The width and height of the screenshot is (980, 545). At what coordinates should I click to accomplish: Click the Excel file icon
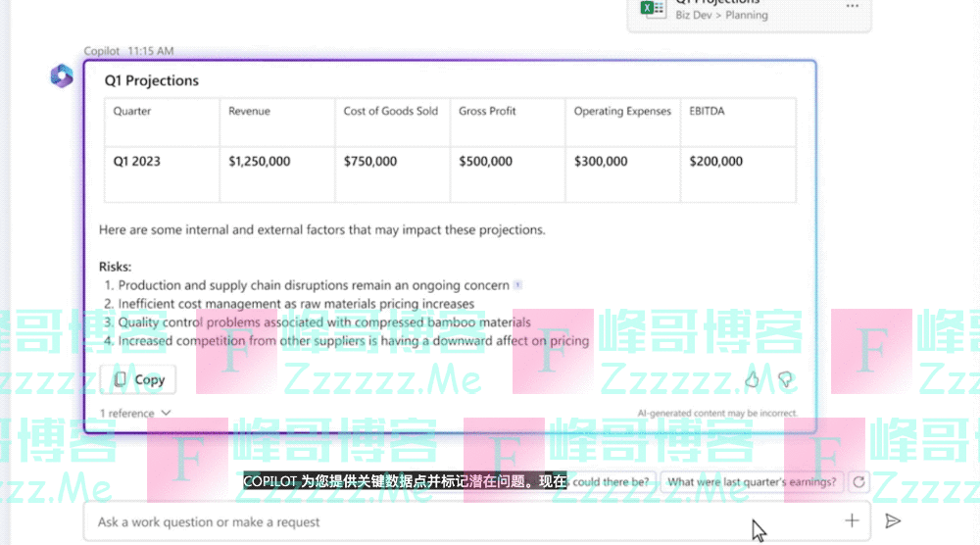click(650, 8)
